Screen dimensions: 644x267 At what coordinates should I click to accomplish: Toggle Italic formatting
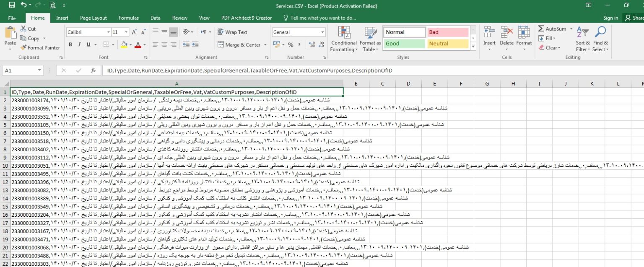point(80,45)
